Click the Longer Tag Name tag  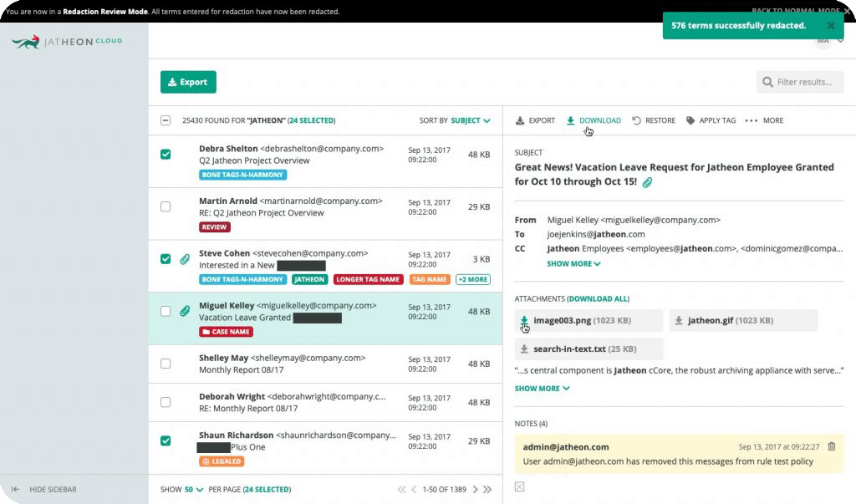click(368, 279)
